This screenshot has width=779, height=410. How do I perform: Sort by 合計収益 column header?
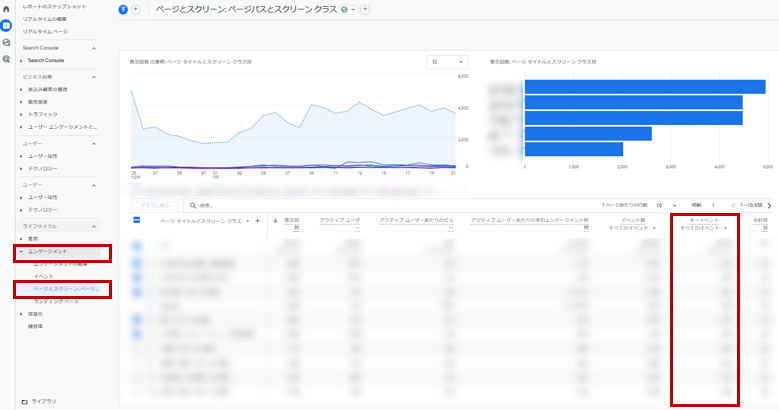click(x=760, y=223)
